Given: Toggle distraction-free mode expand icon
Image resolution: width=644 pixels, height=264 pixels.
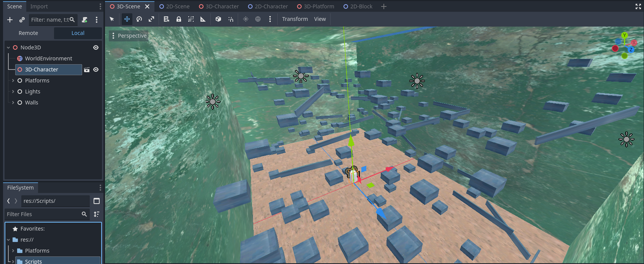Looking at the screenshot, I should tap(638, 6).
